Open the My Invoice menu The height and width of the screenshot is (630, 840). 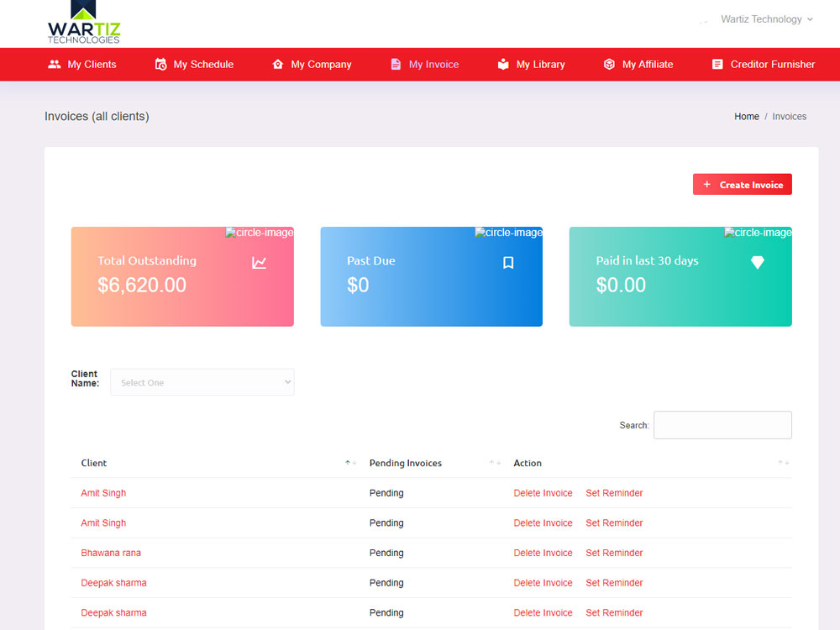click(x=425, y=65)
